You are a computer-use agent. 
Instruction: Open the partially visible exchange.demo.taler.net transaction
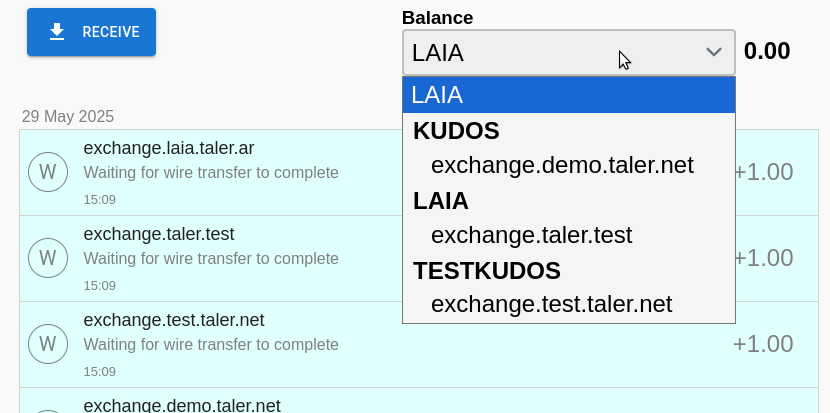[182, 405]
